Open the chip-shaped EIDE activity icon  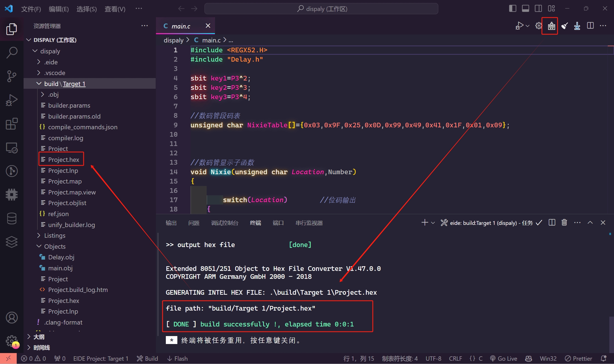click(x=12, y=195)
